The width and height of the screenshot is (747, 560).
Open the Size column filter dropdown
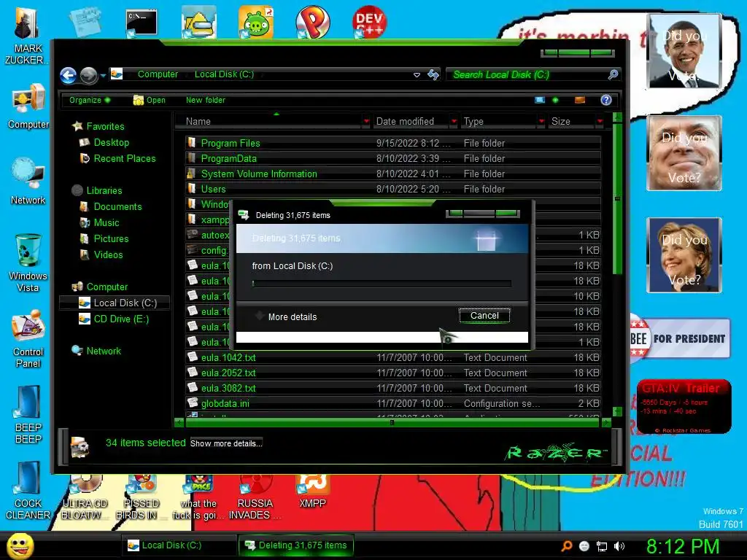pyautogui.click(x=600, y=122)
